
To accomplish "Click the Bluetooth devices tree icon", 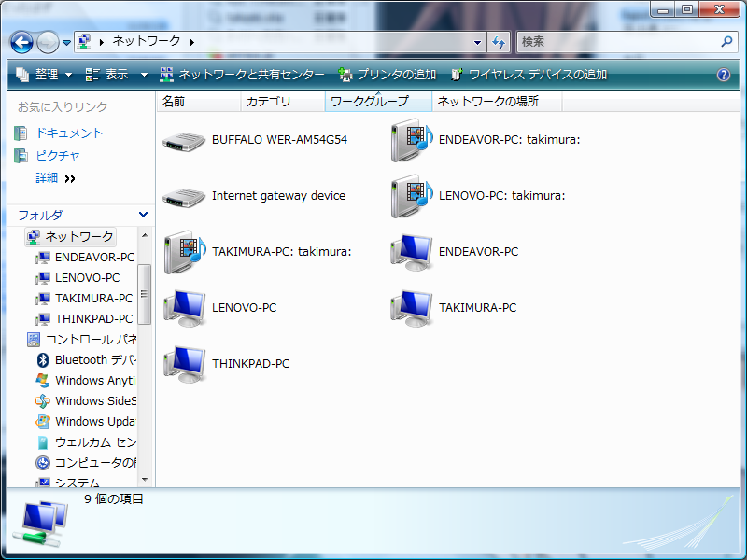I will pyautogui.click(x=43, y=360).
